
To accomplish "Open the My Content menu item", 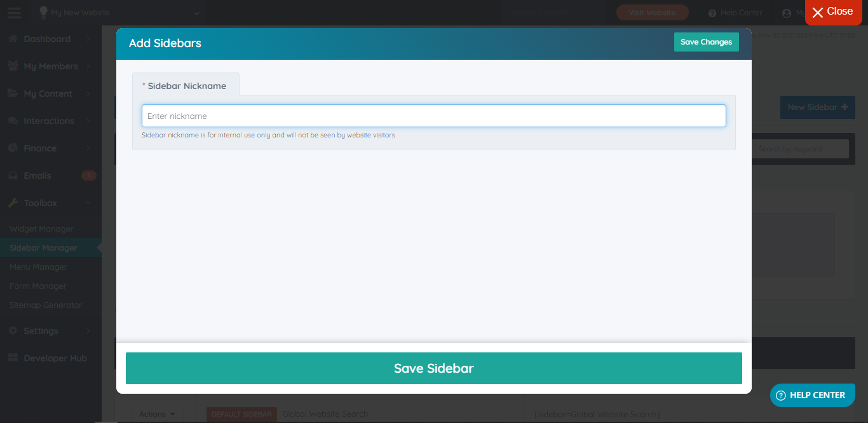I will (51, 94).
